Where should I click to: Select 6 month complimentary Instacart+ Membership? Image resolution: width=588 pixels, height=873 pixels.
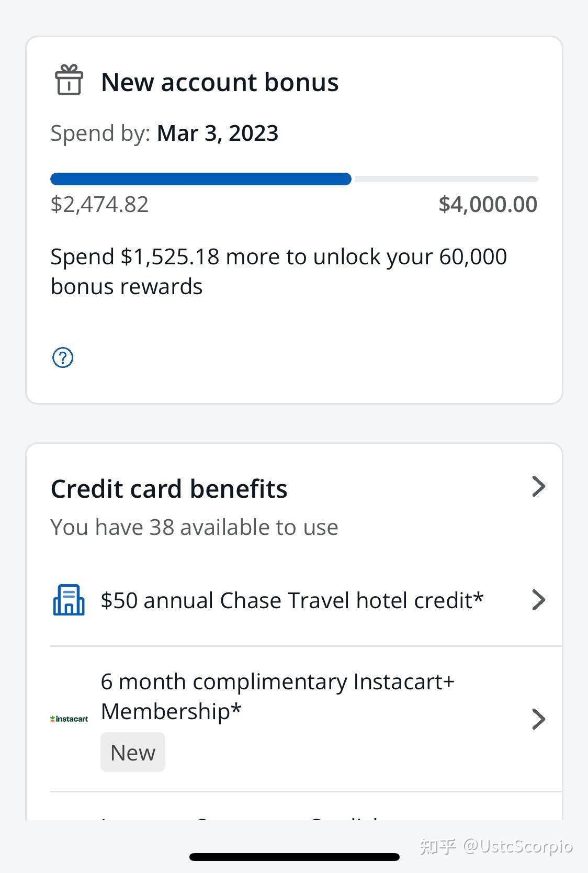point(277,696)
